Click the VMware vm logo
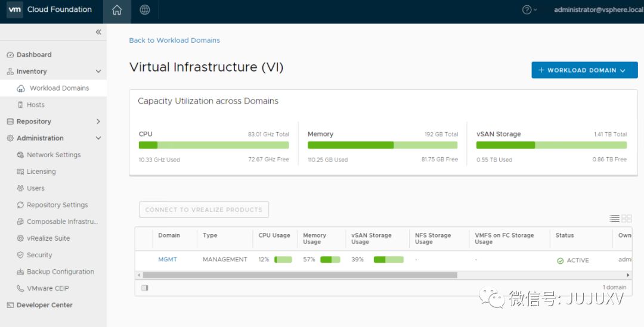 14,10
